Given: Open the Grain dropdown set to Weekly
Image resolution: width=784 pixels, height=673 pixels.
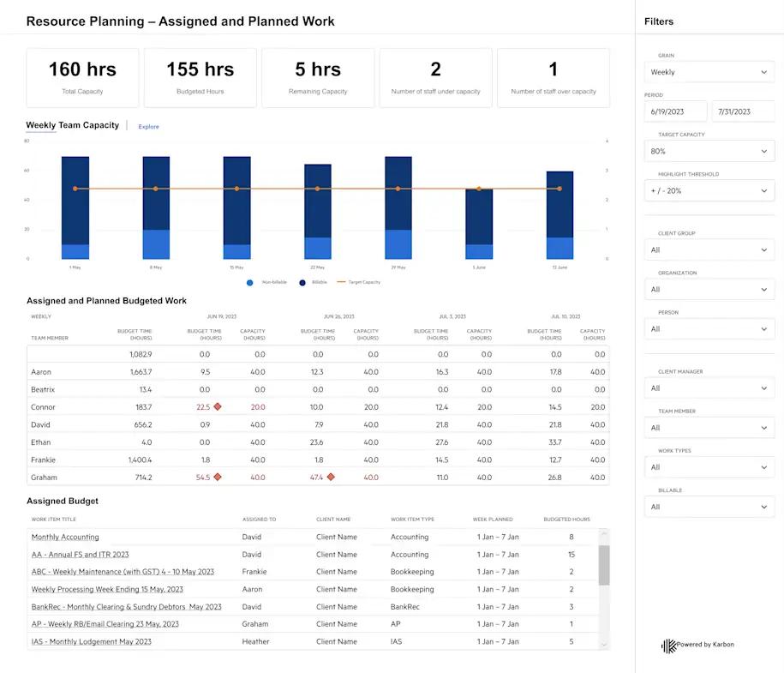Looking at the screenshot, I should tap(709, 72).
